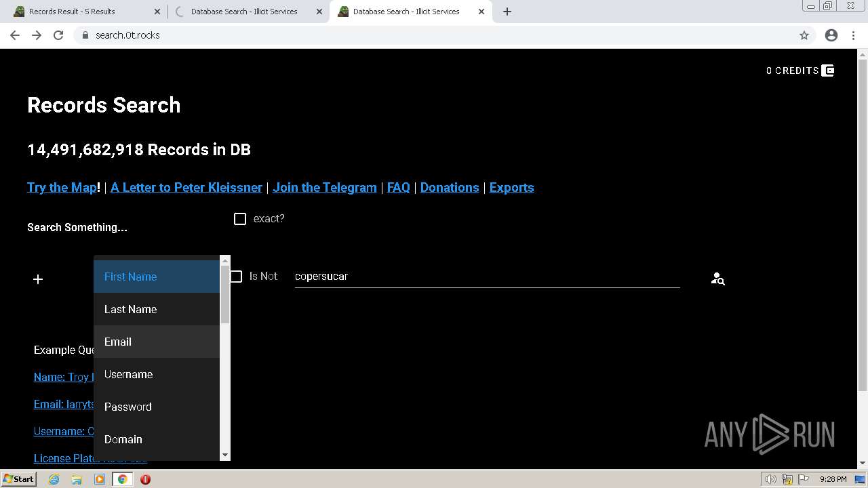The height and width of the screenshot is (488, 868).
Task: Open a new browser tab
Action: (507, 12)
